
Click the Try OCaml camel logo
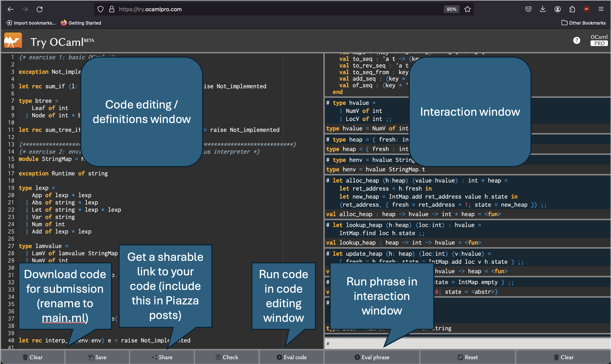pyautogui.click(x=13, y=41)
